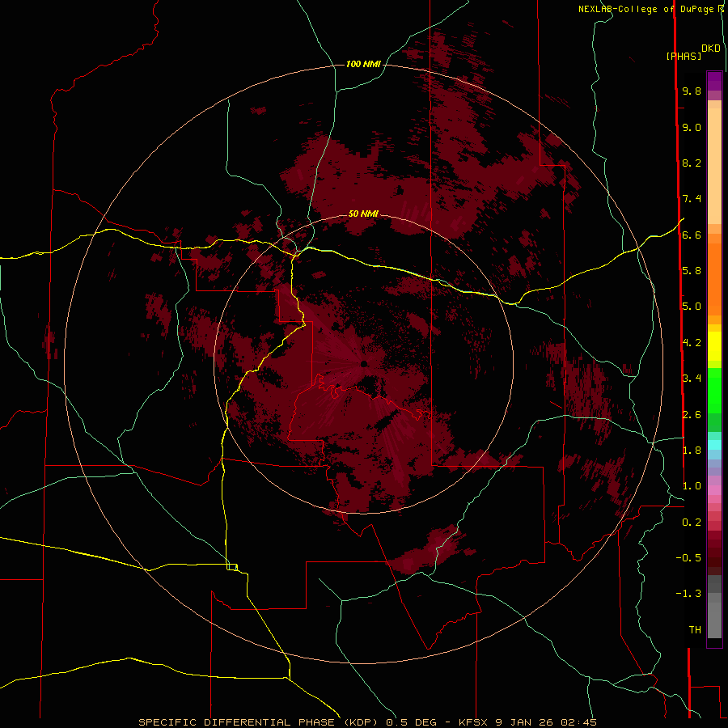Click the -0.5 legend value
The height and width of the screenshot is (728, 728).
(x=688, y=558)
